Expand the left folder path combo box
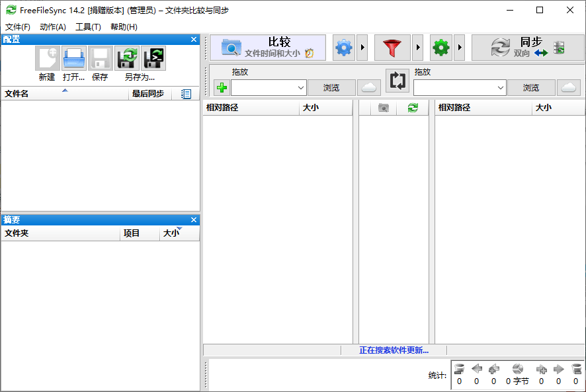Image resolution: width=586 pixels, height=392 pixels. 302,87
